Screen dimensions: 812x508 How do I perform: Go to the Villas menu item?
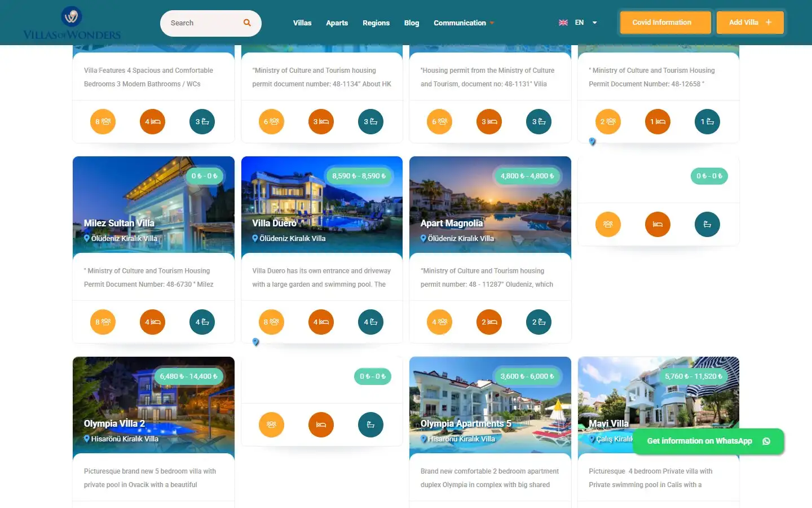[x=302, y=23]
